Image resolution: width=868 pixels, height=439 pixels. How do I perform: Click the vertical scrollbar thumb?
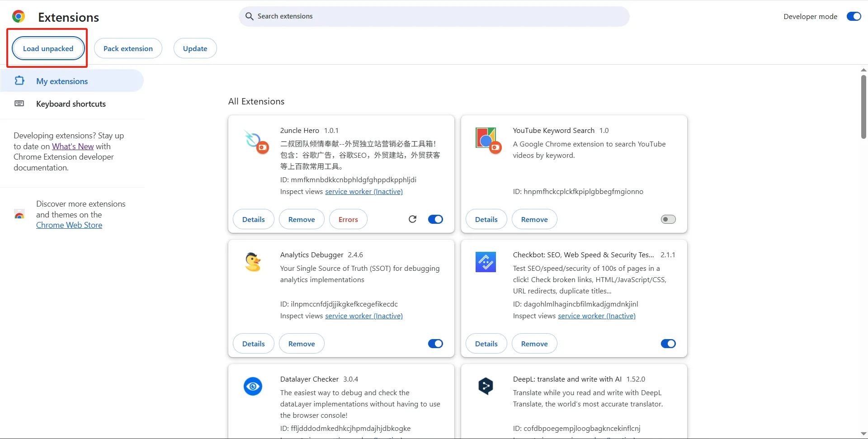tap(863, 107)
